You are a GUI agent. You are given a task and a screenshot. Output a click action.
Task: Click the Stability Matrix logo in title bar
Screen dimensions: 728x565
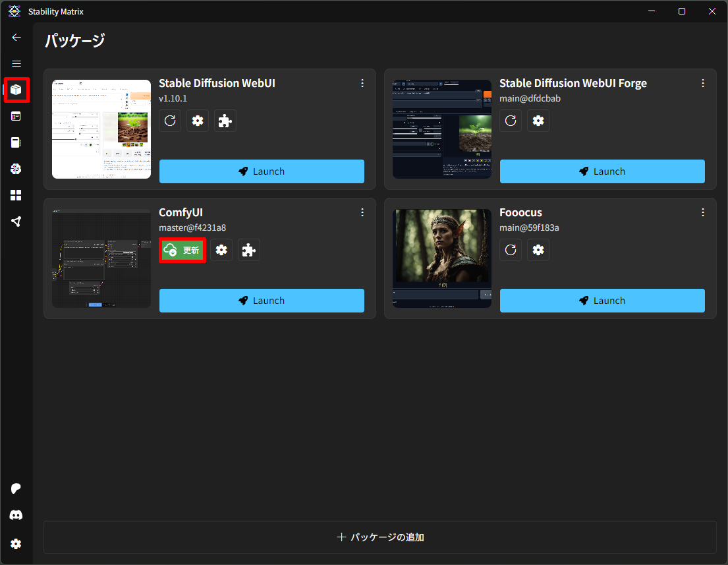point(14,11)
